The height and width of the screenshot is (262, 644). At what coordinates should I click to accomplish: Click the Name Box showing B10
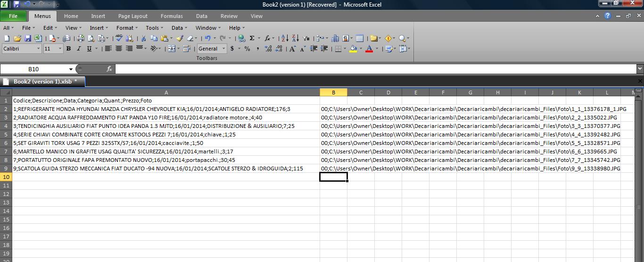point(33,69)
